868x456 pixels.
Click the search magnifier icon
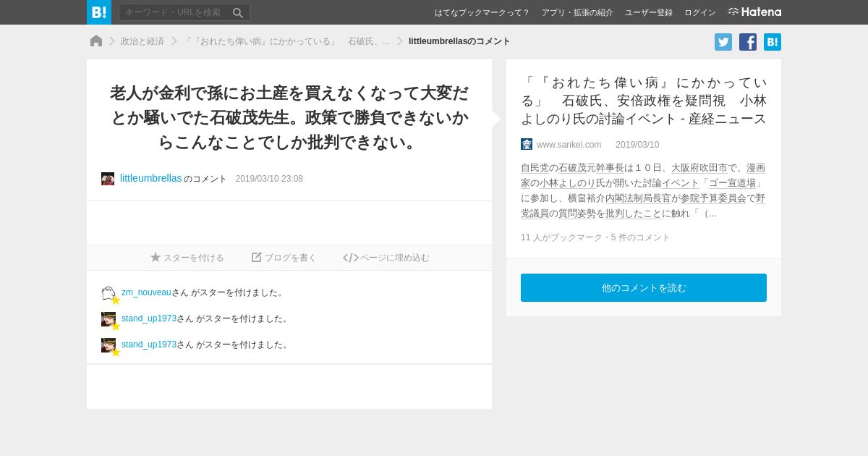[238, 13]
